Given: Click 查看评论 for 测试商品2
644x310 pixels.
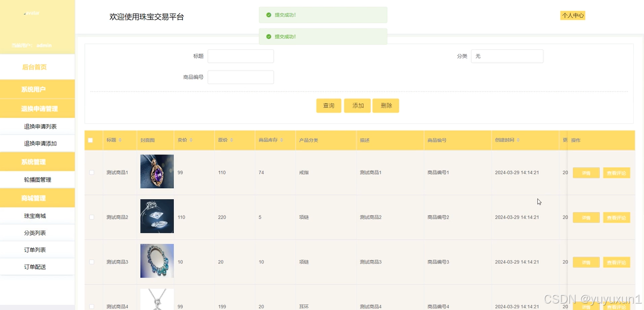Looking at the screenshot, I should pos(616,218).
